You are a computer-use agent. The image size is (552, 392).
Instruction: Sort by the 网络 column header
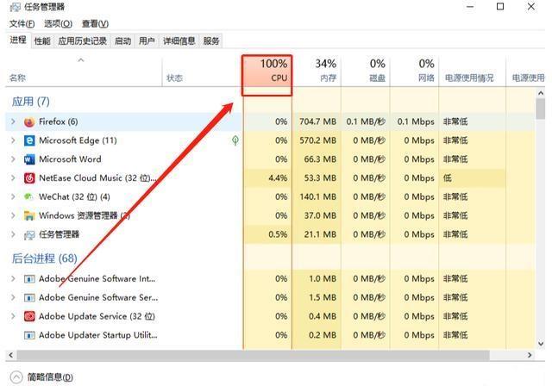coord(414,71)
